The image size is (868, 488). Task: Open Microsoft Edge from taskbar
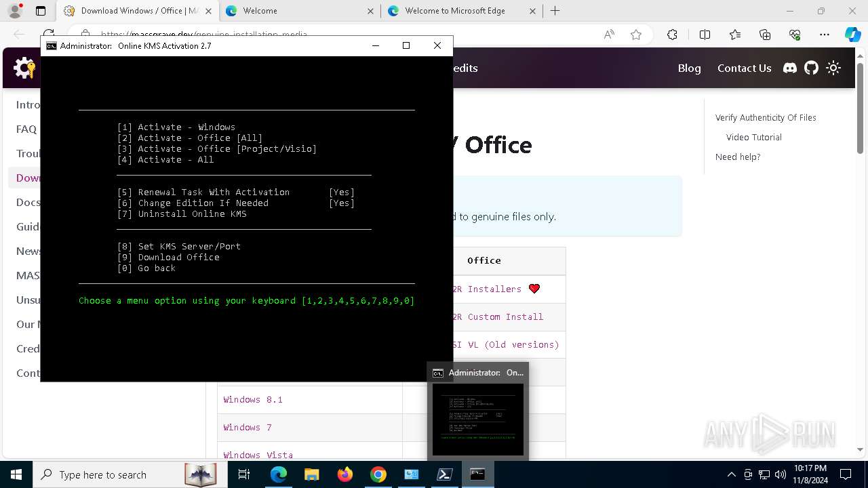click(279, 474)
